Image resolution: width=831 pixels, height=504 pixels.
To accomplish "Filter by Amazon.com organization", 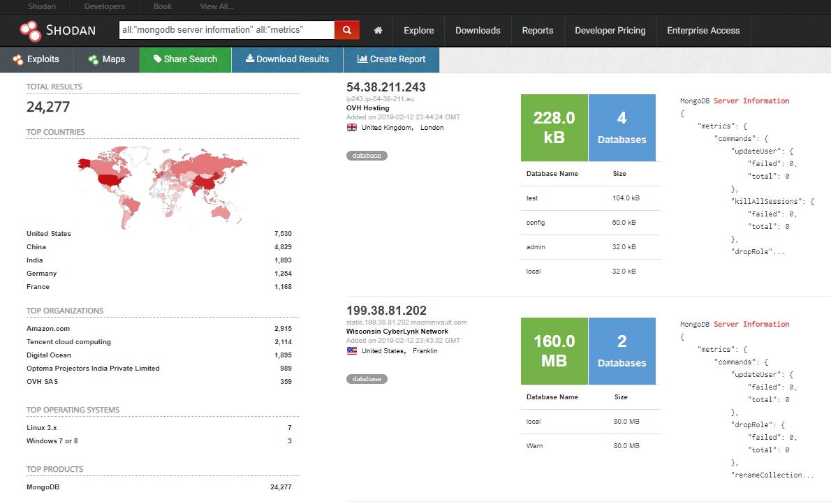I will click(x=48, y=329).
